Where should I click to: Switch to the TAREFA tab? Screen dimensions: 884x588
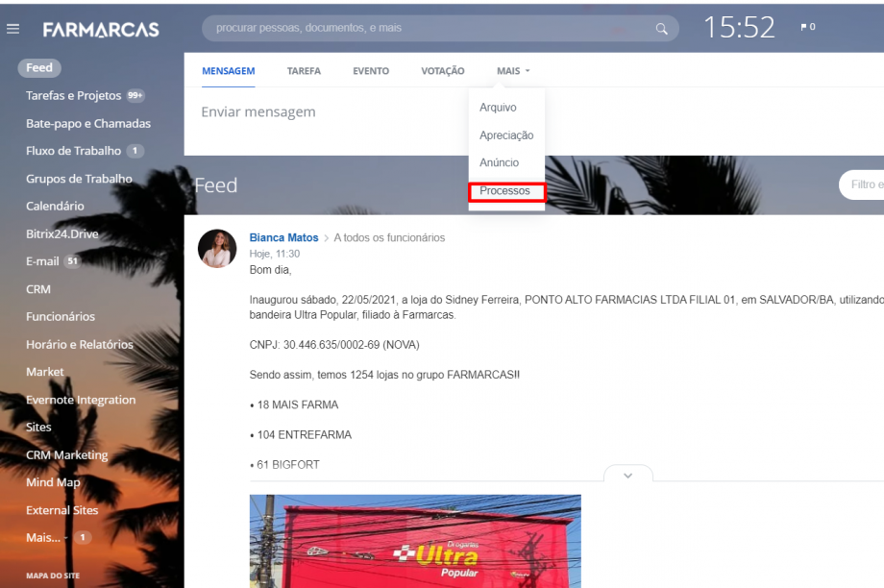(x=304, y=71)
